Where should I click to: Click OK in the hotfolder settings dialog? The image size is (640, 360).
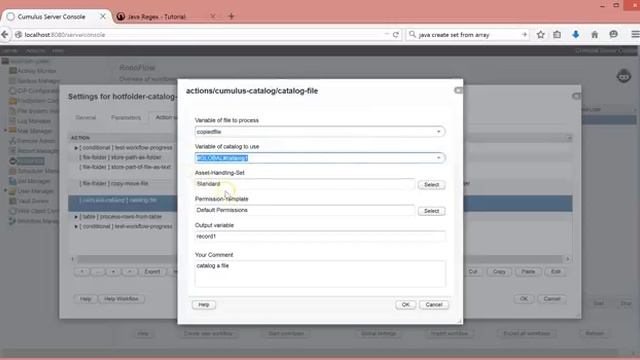click(x=524, y=299)
